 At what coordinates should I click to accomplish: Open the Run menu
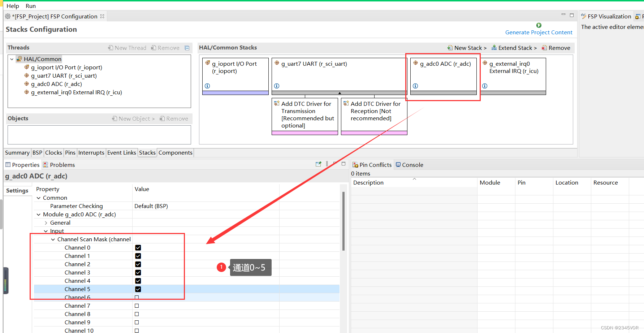point(31,6)
